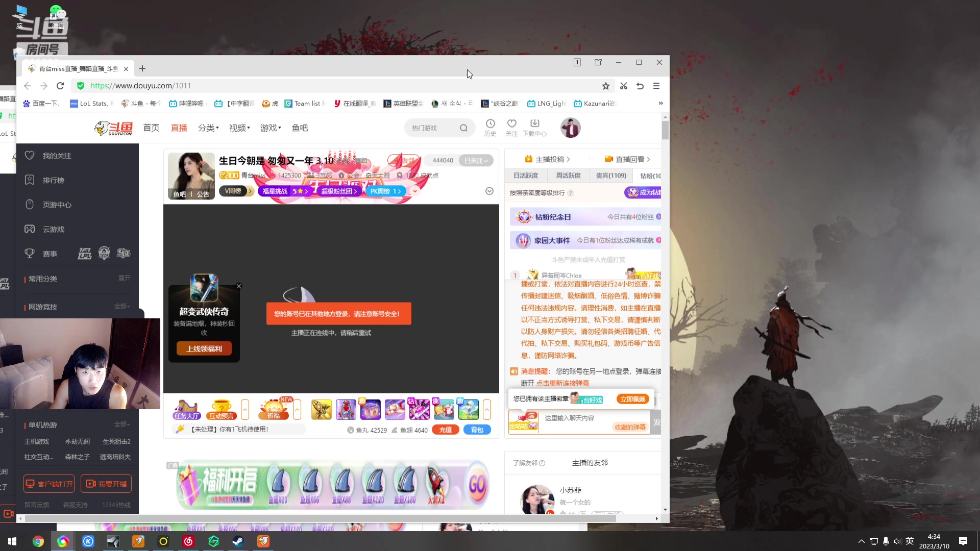Select the golden rocket gift
The image size is (980, 551).
[x=322, y=409]
